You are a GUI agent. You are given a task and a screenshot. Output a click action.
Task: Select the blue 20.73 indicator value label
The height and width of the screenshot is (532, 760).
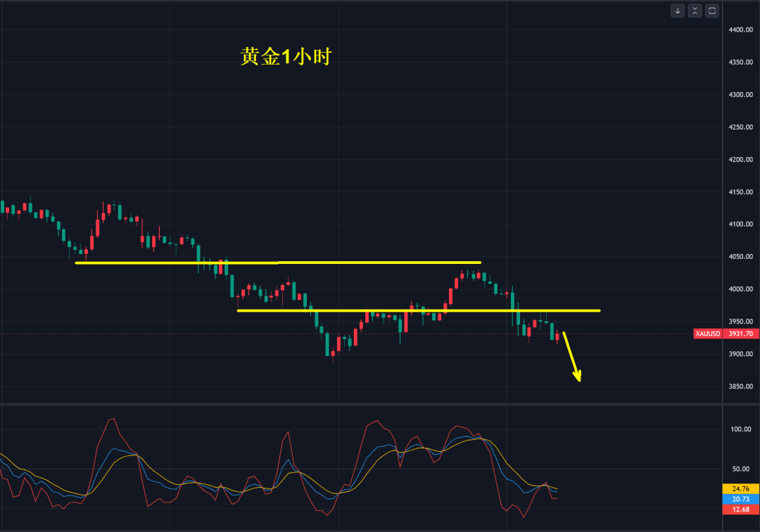pyautogui.click(x=740, y=499)
